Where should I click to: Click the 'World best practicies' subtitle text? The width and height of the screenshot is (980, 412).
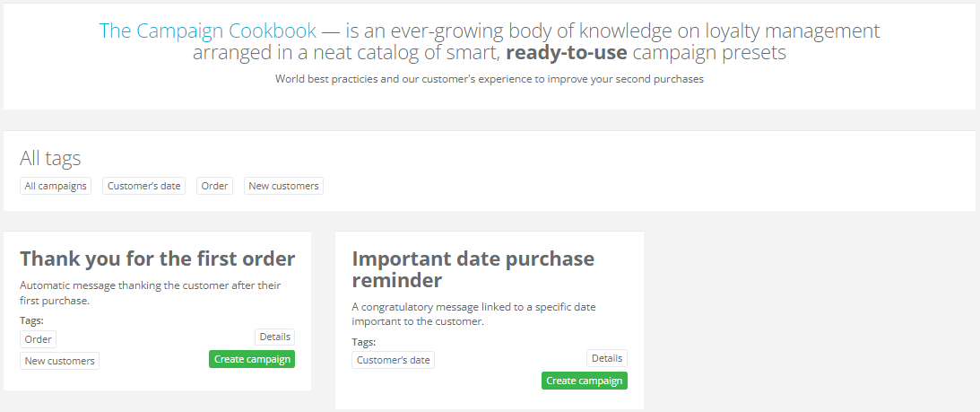489,79
